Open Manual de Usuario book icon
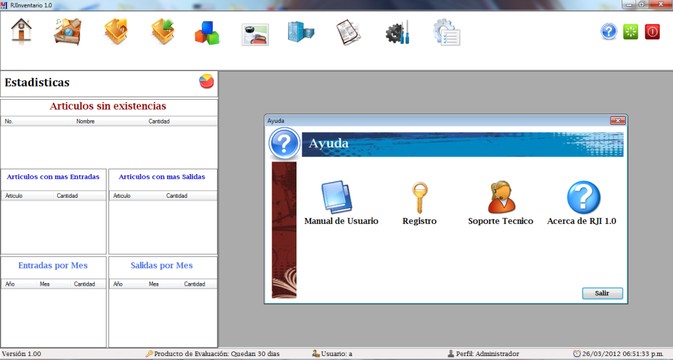Screen dimensions: 673x360 [x=336, y=197]
